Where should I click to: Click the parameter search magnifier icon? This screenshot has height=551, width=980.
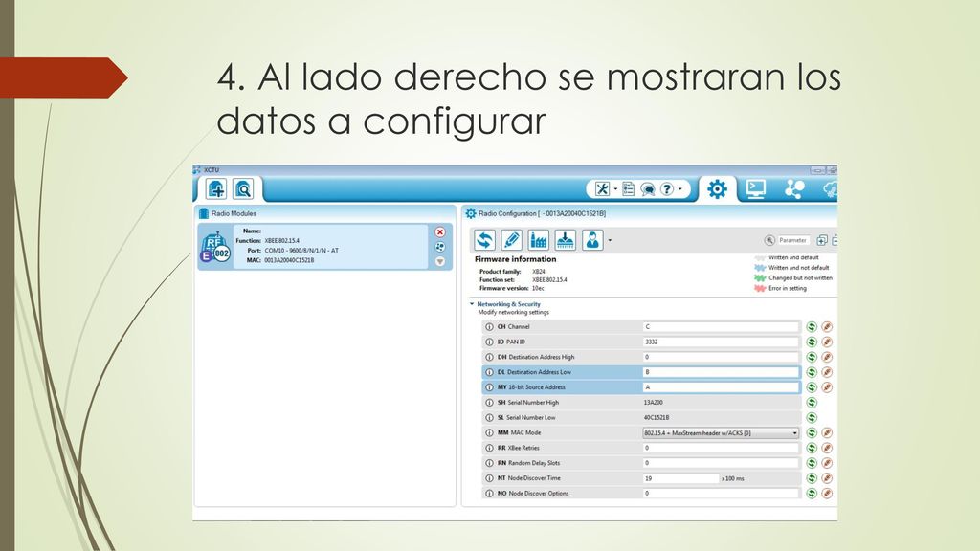769,240
